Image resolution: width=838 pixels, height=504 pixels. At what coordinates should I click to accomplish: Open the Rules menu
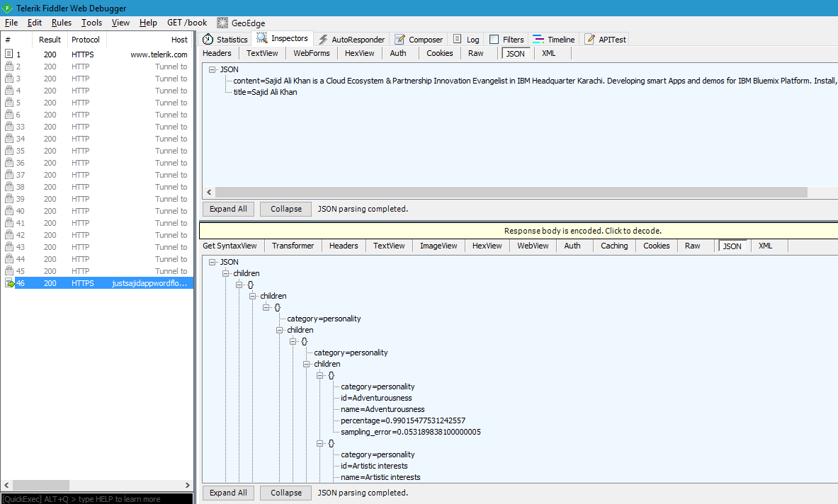click(x=62, y=23)
